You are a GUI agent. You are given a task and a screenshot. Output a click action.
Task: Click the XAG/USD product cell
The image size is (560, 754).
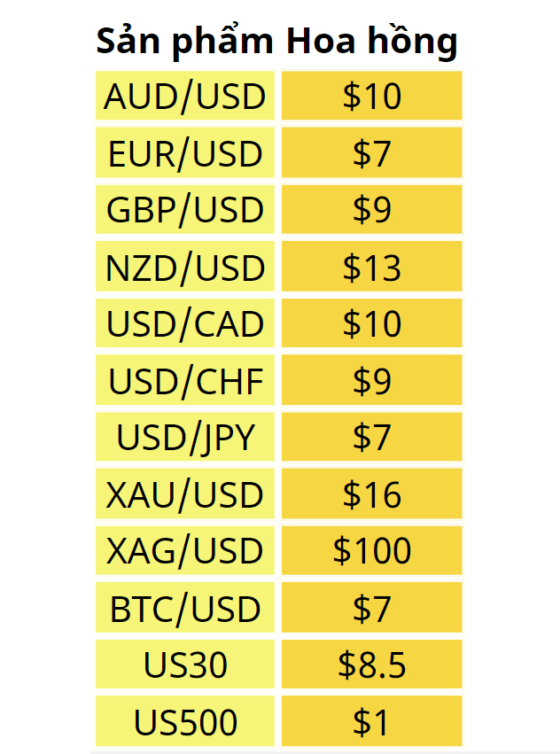tap(185, 551)
